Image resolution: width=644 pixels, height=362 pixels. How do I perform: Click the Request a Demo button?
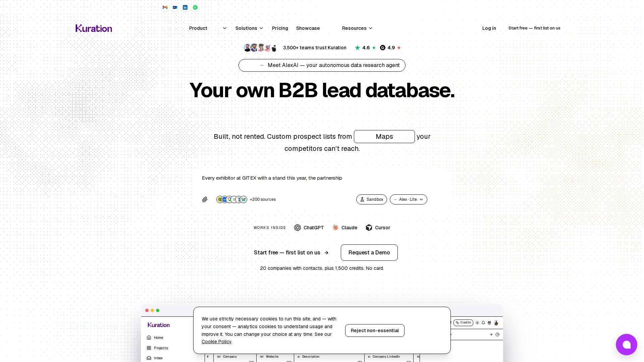click(369, 253)
